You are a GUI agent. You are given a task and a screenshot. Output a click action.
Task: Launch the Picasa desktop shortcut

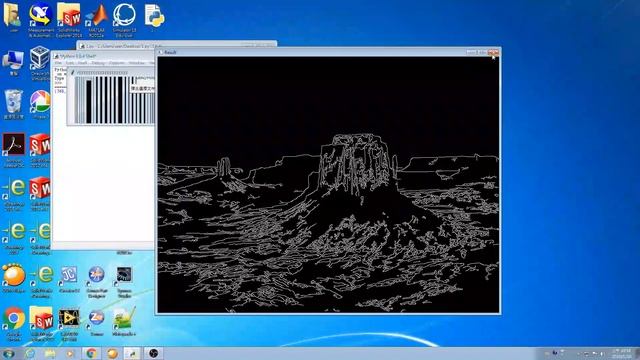pyautogui.click(x=40, y=104)
